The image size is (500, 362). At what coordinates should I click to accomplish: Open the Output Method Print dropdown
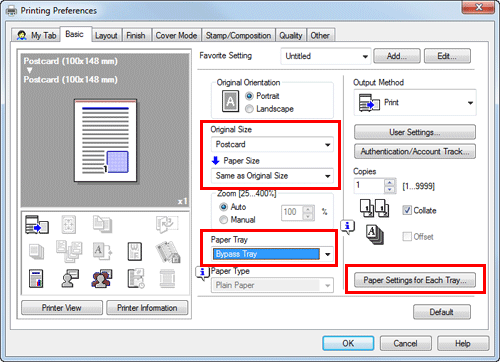click(415, 103)
